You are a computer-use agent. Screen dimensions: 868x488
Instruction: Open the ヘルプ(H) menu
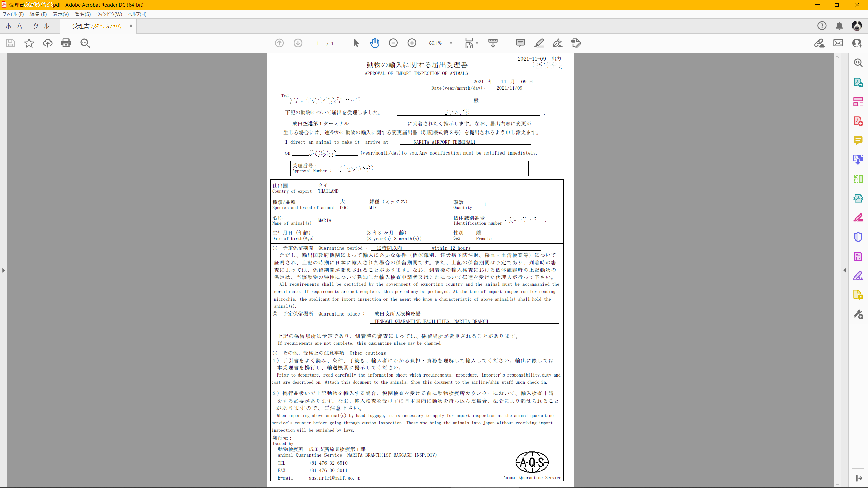click(x=137, y=14)
